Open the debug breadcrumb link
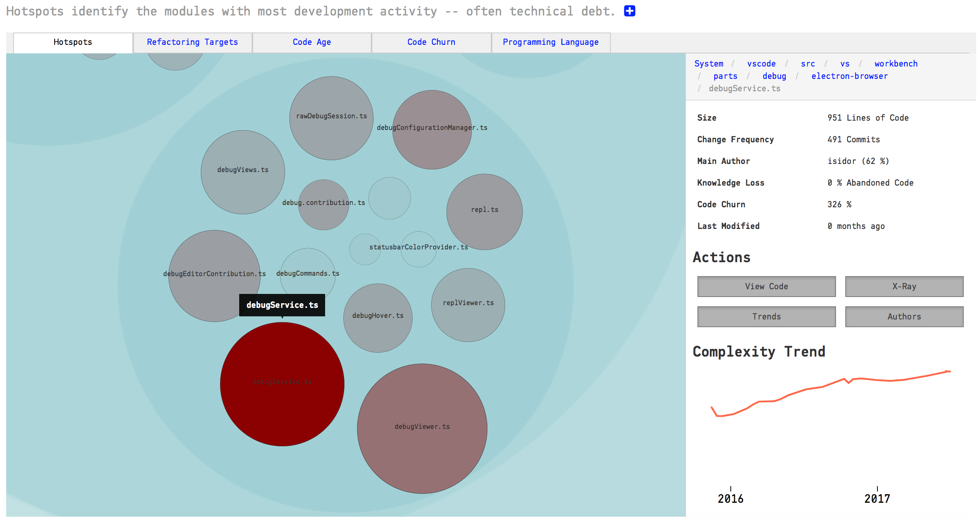Image resolution: width=980 pixels, height=519 pixels. pyautogui.click(x=774, y=76)
